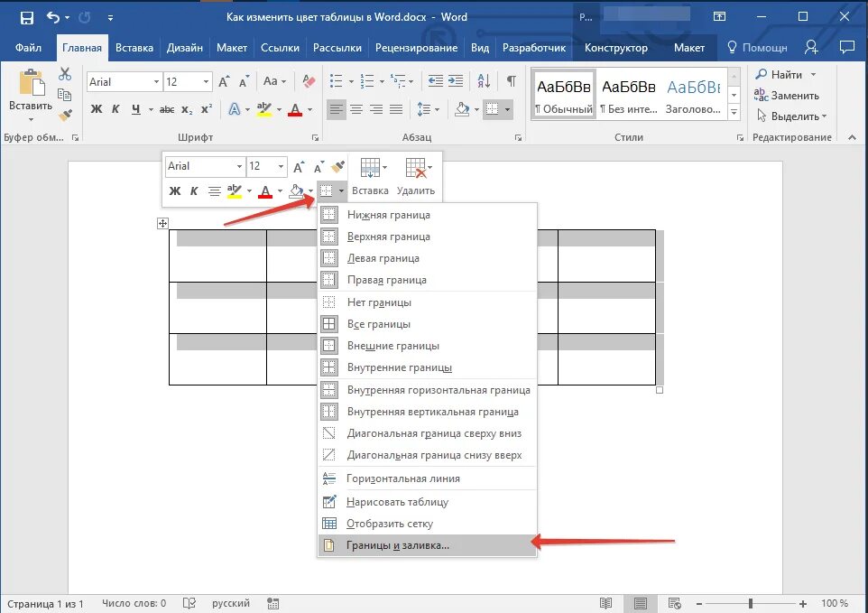Open spelling check icon in status bar
The image size is (868, 613).
coord(189,603)
